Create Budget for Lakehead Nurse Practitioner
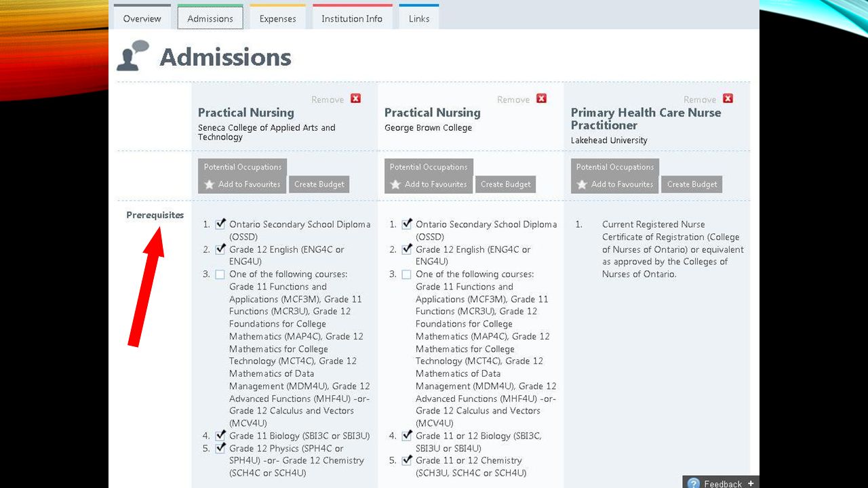Screen dimensions: 868x488 692,184
